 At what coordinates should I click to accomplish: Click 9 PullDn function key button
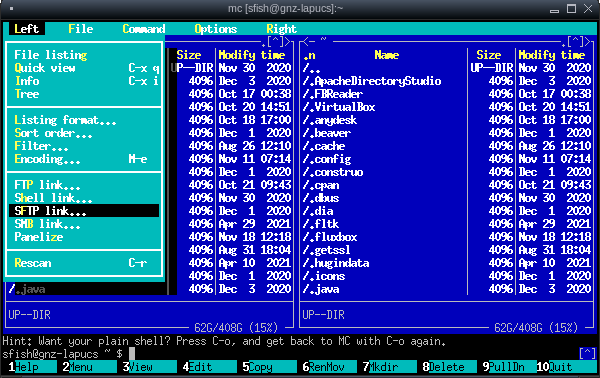coord(509,367)
